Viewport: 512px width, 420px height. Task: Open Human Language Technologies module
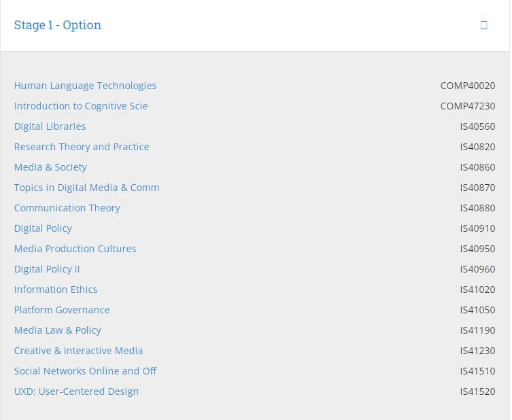point(85,86)
